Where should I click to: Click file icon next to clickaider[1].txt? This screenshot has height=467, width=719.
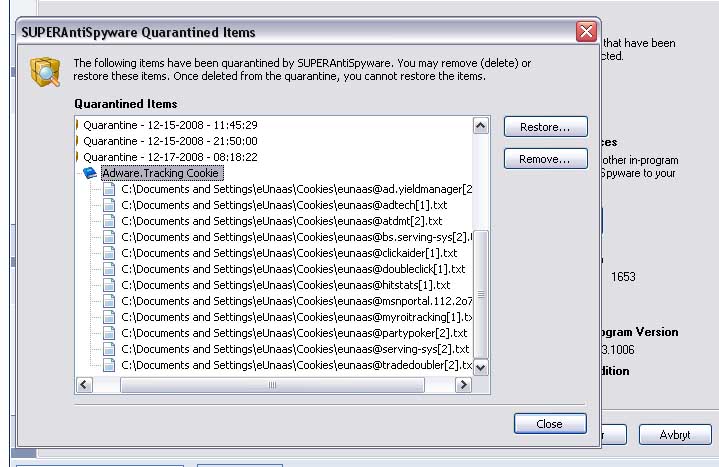(x=109, y=253)
